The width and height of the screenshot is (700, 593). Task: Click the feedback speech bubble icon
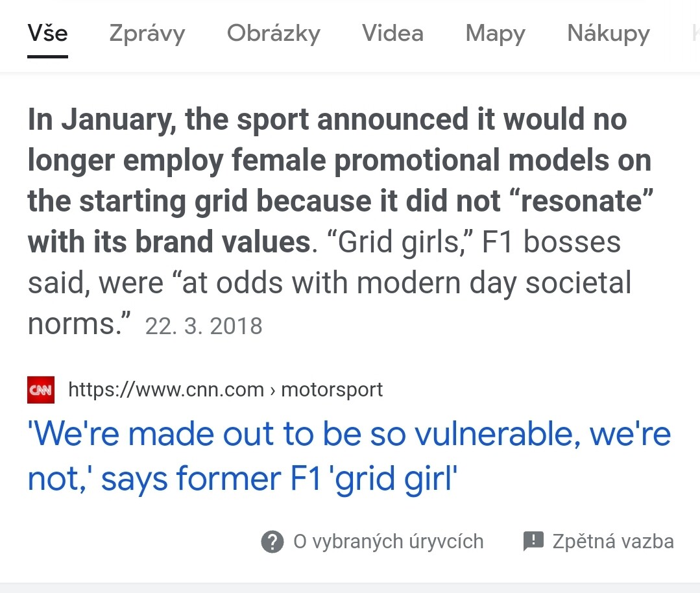(533, 542)
